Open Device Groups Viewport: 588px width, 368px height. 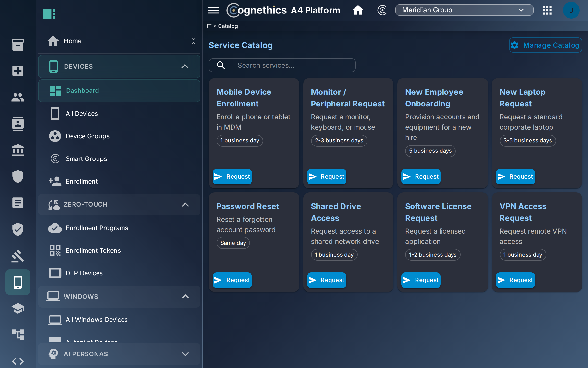[x=119, y=136]
